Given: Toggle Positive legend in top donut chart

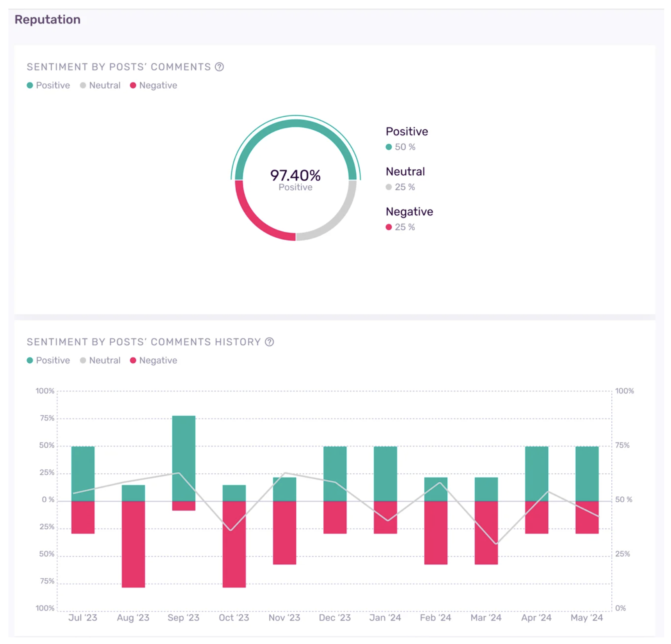Looking at the screenshot, I should point(48,85).
